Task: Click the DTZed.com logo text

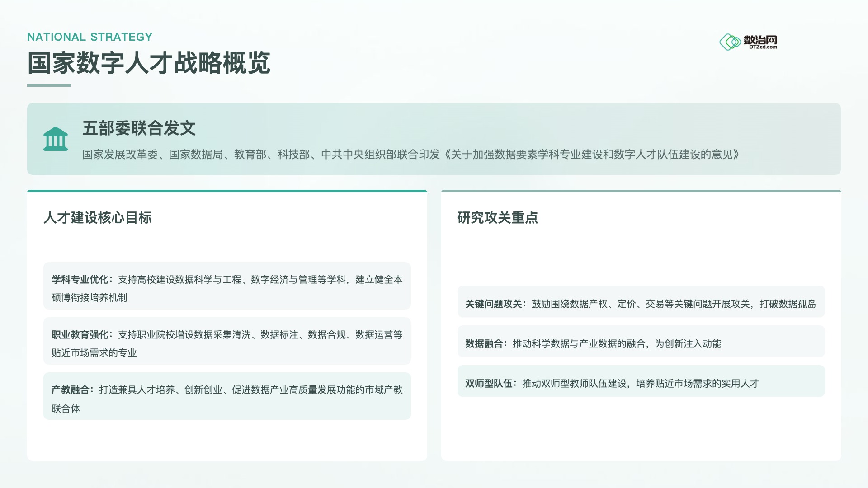Action: 763,47
